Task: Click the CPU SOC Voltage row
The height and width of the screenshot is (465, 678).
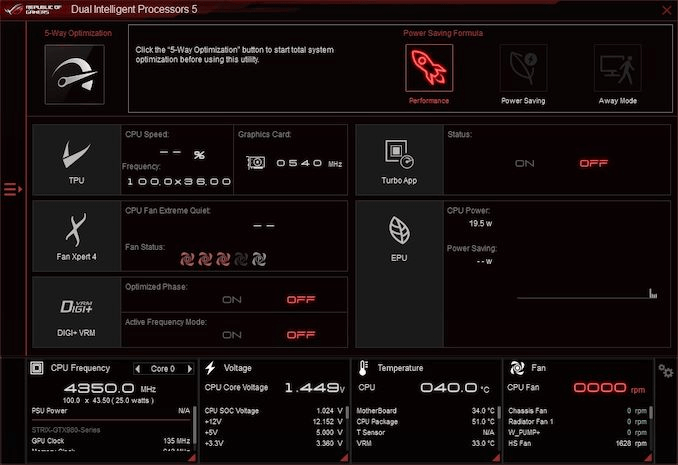Action: [274, 411]
